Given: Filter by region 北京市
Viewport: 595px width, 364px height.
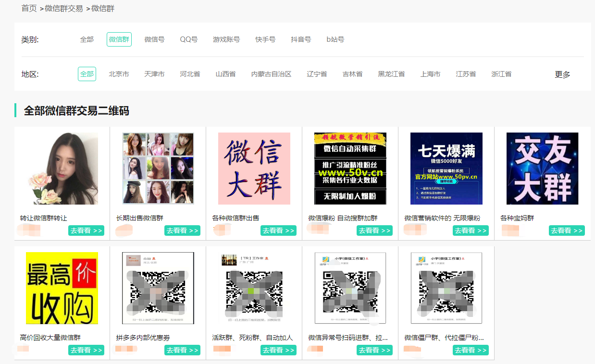Looking at the screenshot, I should pos(119,74).
